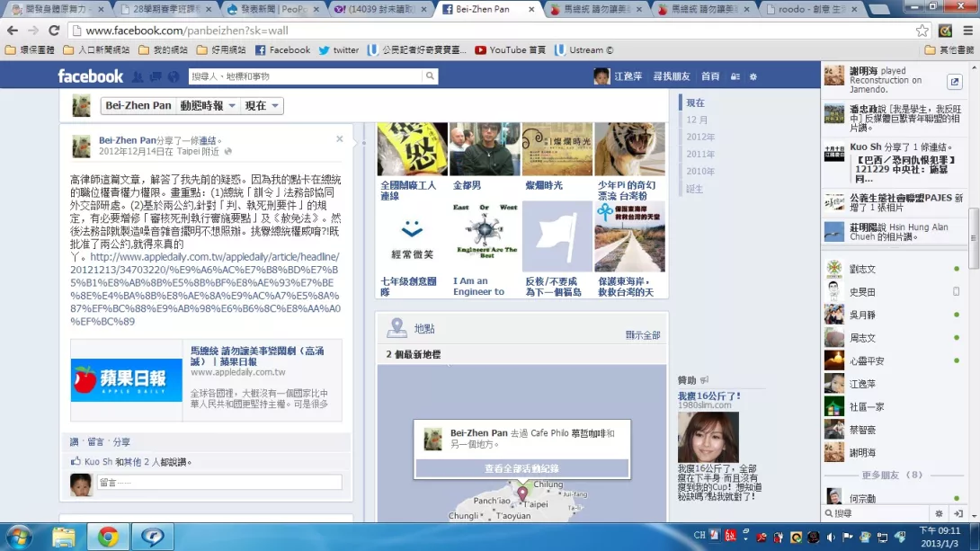
Task: Go back to previous page
Action: [13, 30]
